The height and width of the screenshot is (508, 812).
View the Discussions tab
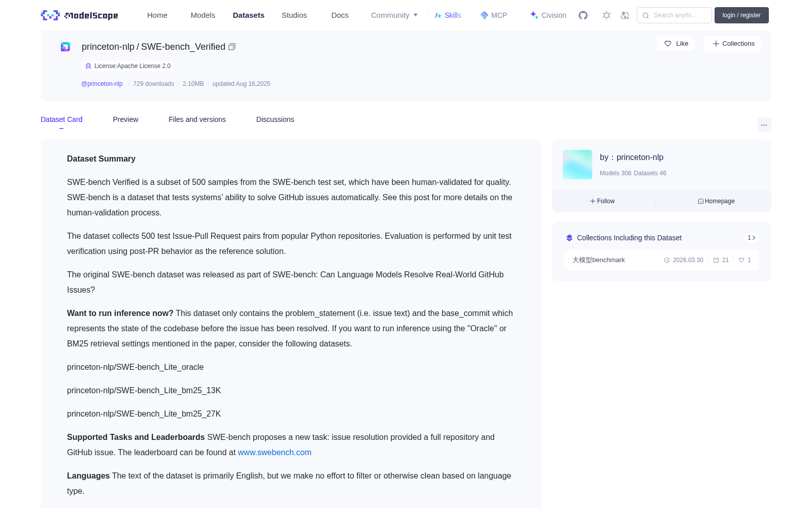(x=275, y=119)
